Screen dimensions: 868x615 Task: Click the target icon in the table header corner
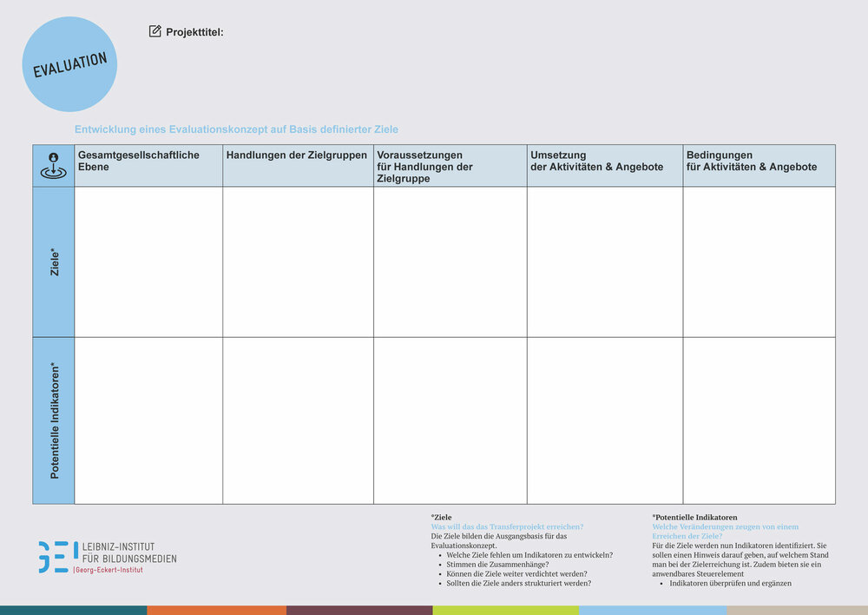point(53,165)
